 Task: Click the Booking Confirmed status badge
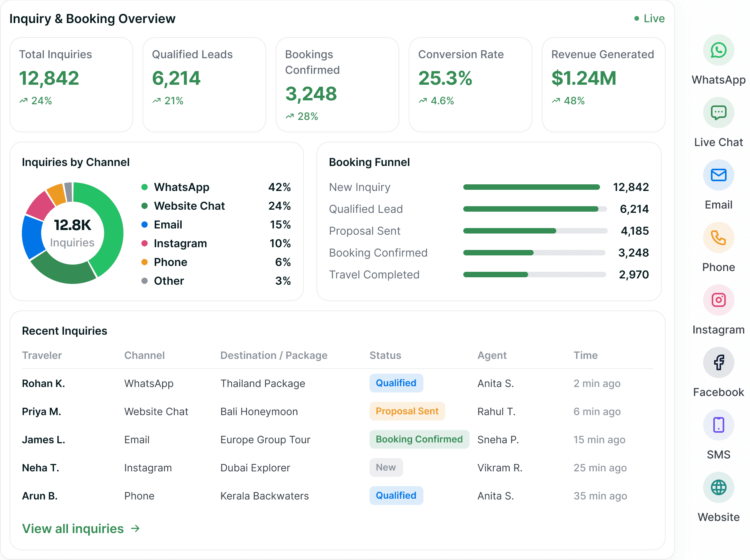click(x=419, y=439)
